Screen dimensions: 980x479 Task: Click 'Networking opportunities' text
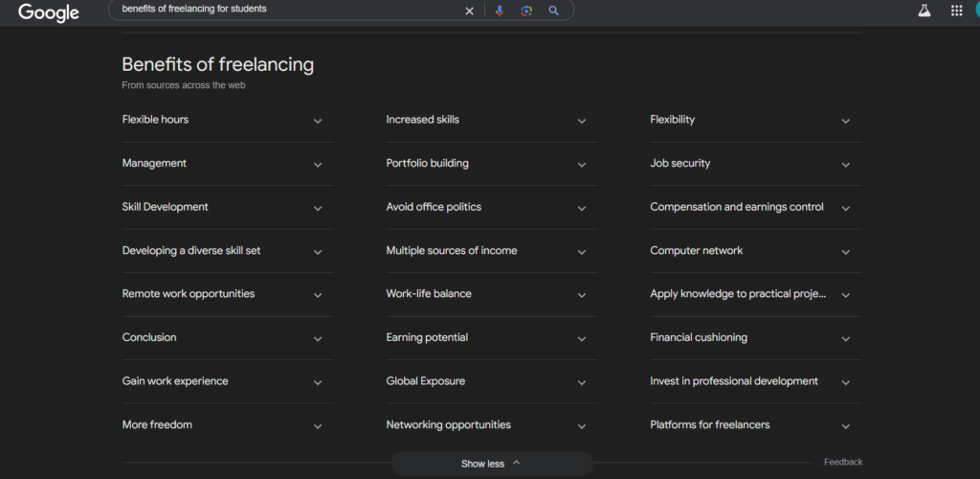(449, 425)
